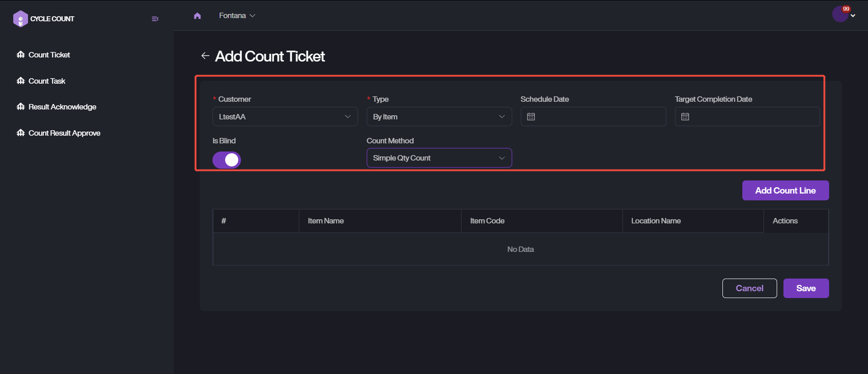The width and height of the screenshot is (868, 374).
Task: Click the Cycle Count logo icon
Action: [20, 19]
